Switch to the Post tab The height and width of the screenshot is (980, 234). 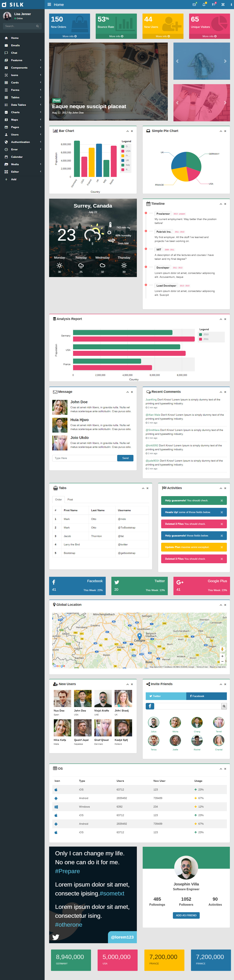(70, 499)
